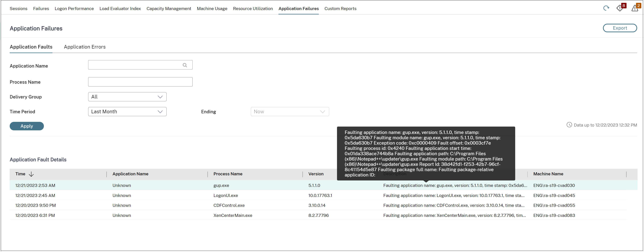
Task: Click the Apply button
Action: coord(27,126)
